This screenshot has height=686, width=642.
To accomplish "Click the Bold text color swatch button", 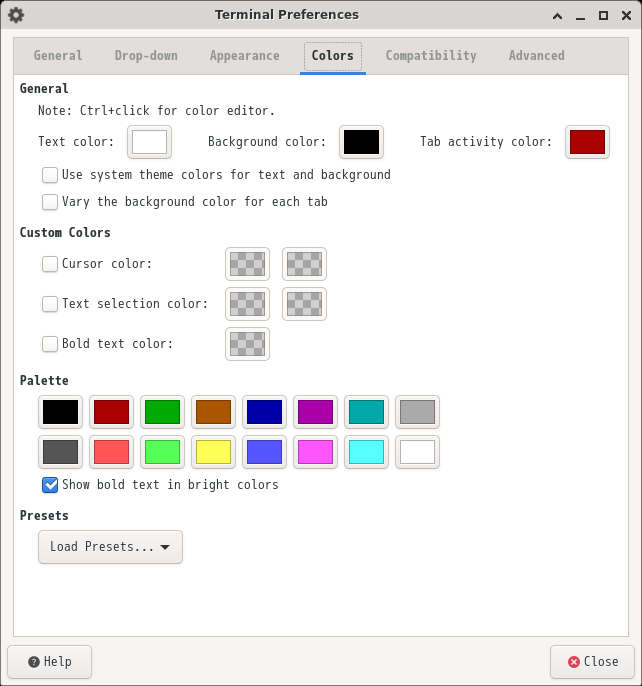I will click(247, 344).
